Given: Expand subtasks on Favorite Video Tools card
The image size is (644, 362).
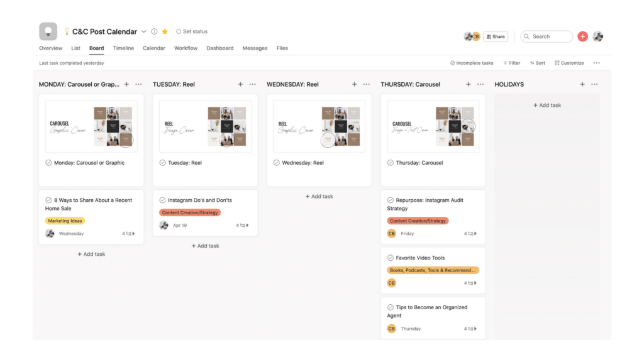Looking at the screenshot, I should coord(470,283).
